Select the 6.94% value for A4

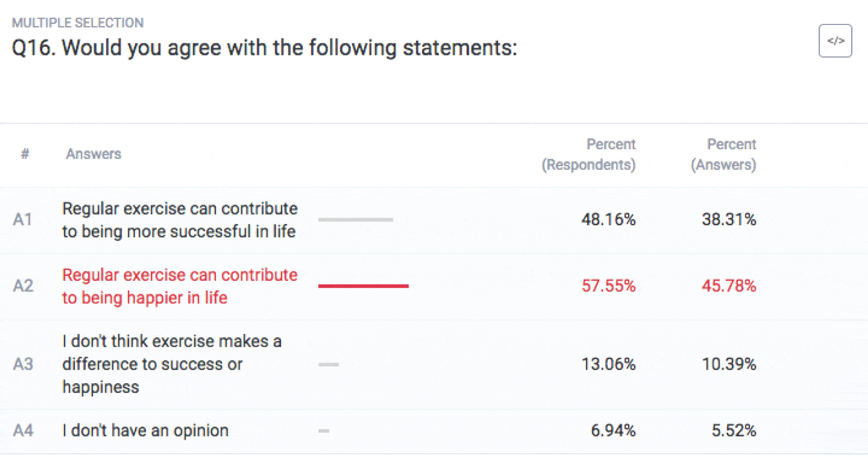pyautogui.click(x=613, y=430)
